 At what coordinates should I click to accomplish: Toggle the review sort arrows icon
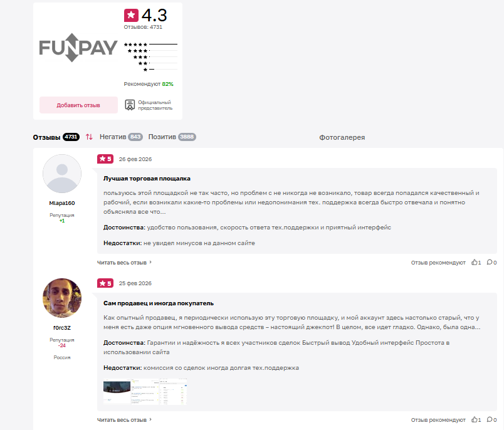click(89, 137)
